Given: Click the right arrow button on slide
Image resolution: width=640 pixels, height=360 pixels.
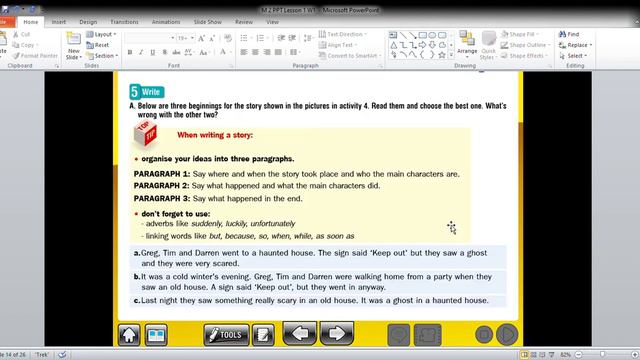Looking at the screenshot, I should [x=337, y=333].
